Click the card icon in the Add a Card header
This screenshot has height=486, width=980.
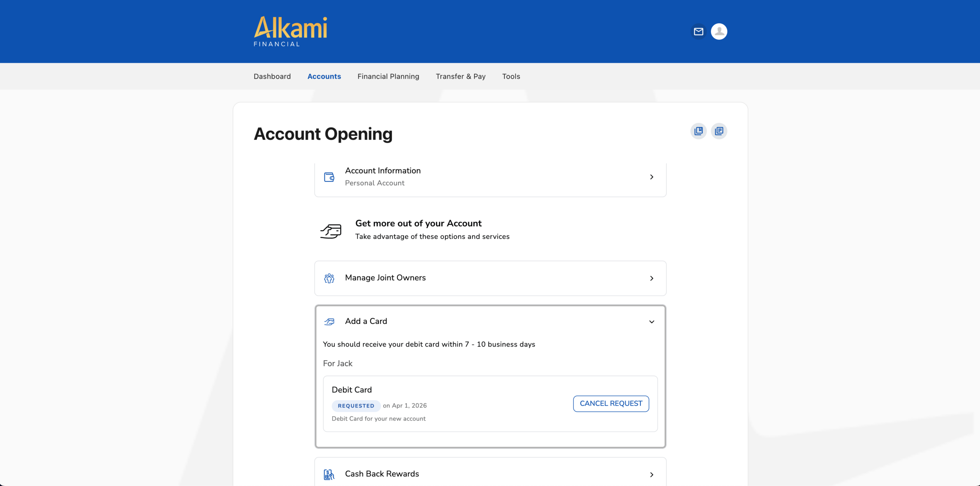coord(329,321)
